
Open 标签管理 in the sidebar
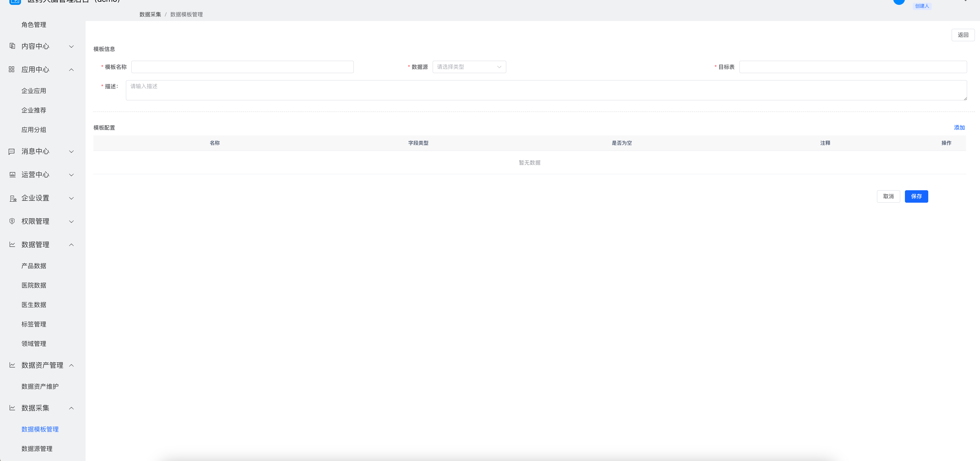[34, 324]
